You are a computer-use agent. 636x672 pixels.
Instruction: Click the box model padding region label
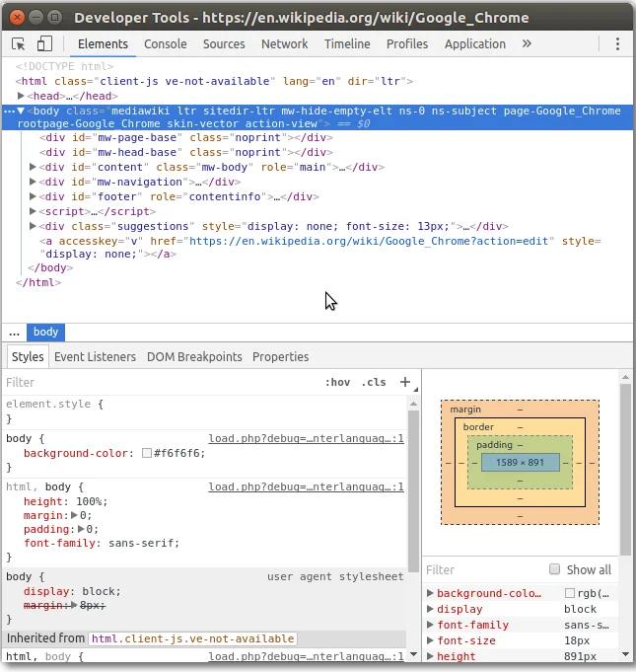click(x=494, y=445)
